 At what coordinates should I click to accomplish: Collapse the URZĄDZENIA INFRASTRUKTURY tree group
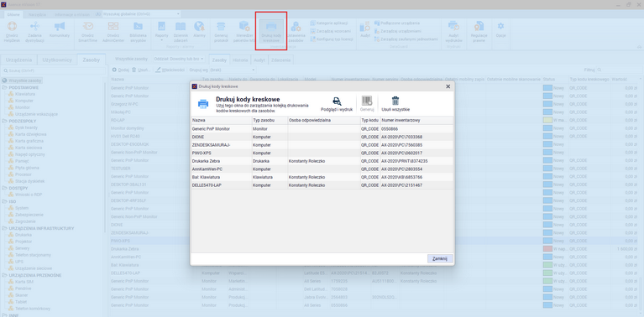4,228
